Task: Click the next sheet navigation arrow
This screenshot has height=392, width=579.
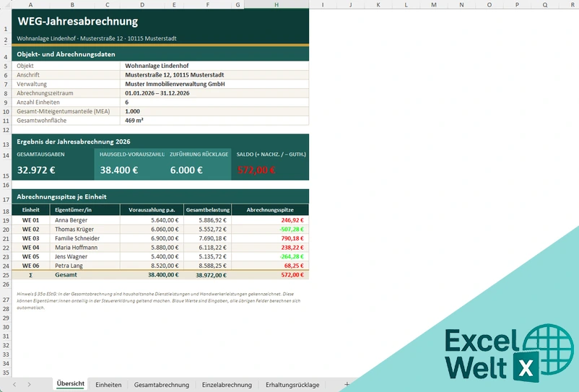Action: click(29, 385)
